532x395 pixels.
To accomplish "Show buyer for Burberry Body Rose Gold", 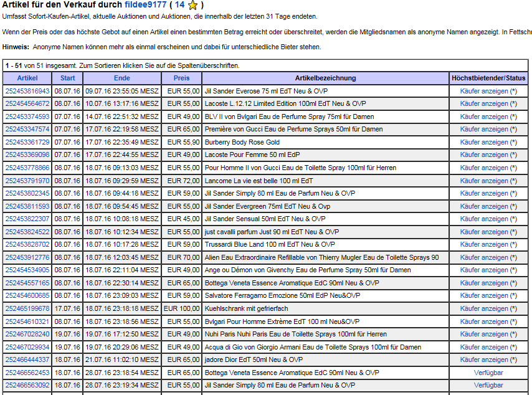I will coord(484,142).
